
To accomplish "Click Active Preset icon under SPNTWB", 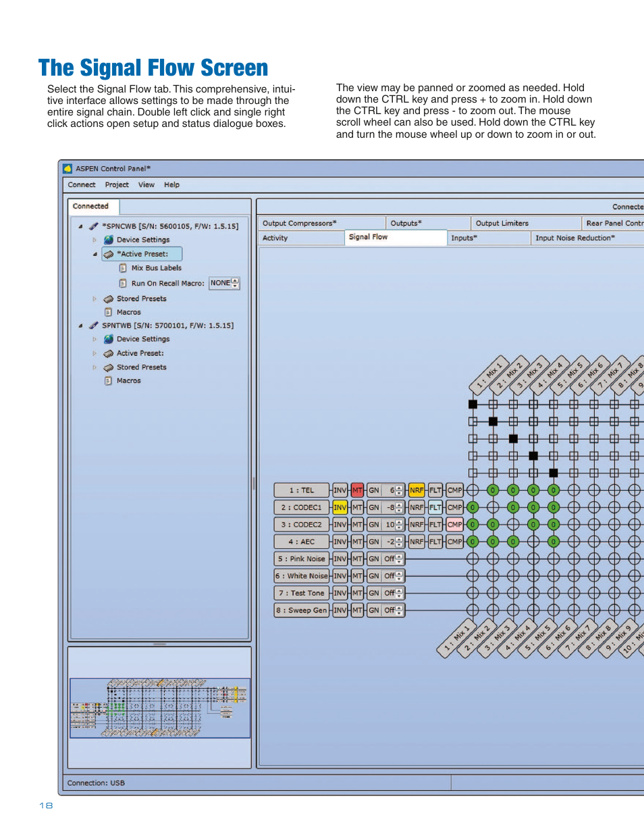I will tap(109, 353).
